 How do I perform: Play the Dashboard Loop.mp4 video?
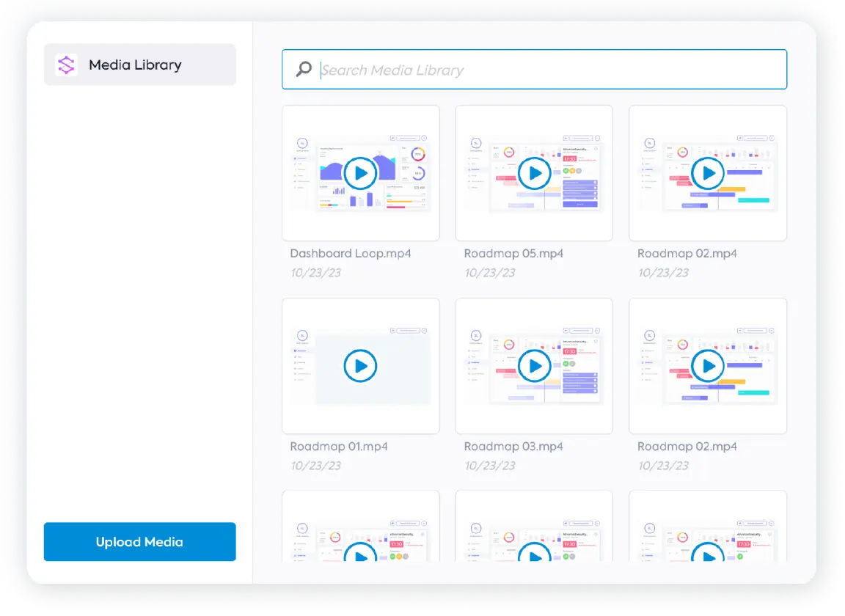click(360, 173)
